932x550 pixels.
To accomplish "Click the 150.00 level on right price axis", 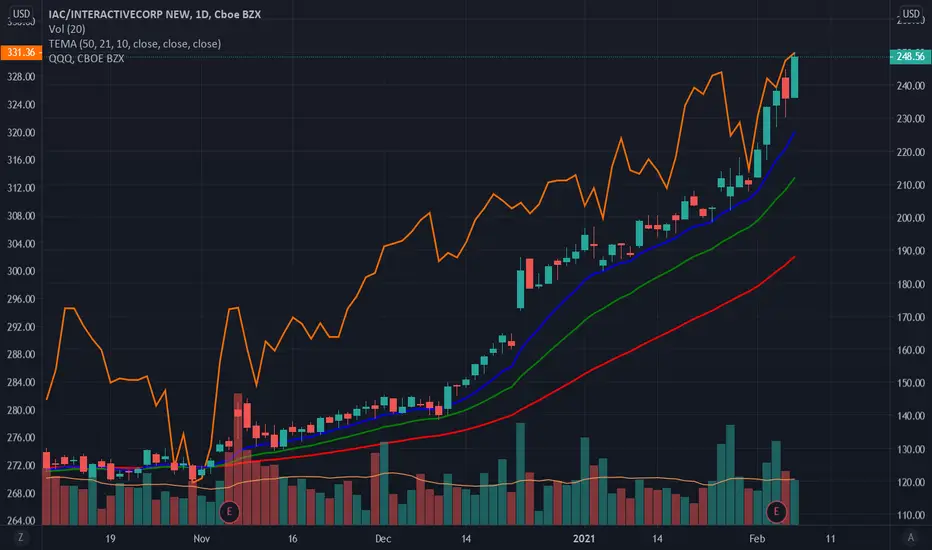I will point(911,383).
